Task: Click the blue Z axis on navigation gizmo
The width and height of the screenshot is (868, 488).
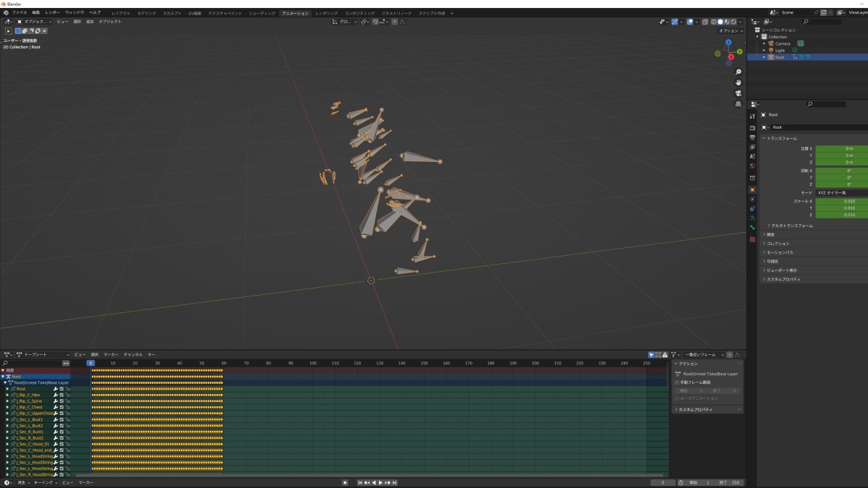Action: click(x=730, y=43)
